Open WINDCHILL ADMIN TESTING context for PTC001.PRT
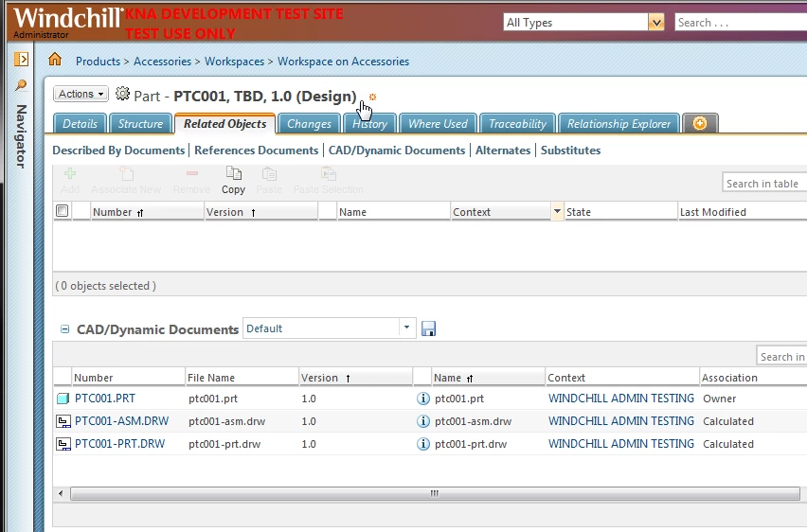This screenshot has height=532, width=807. click(x=621, y=399)
